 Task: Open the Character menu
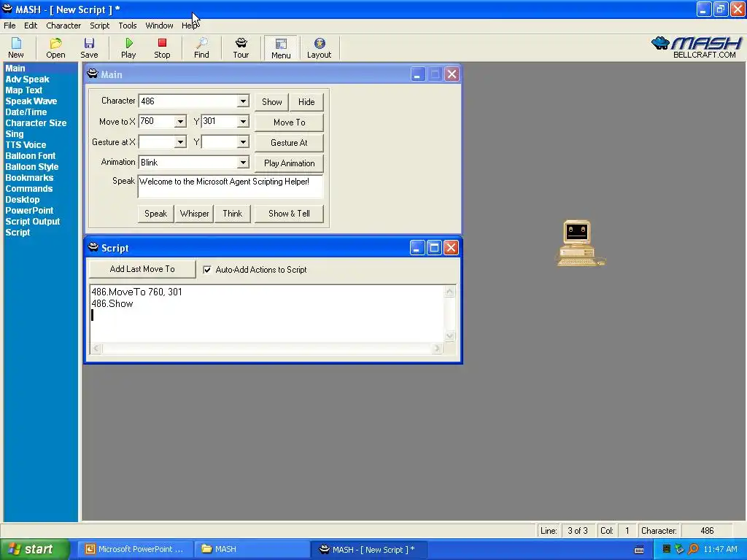pos(63,26)
